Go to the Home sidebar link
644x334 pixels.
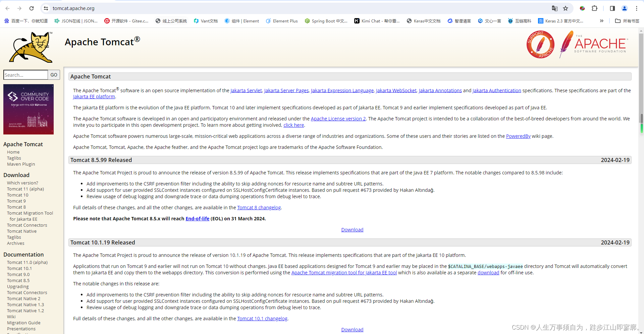click(x=13, y=152)
